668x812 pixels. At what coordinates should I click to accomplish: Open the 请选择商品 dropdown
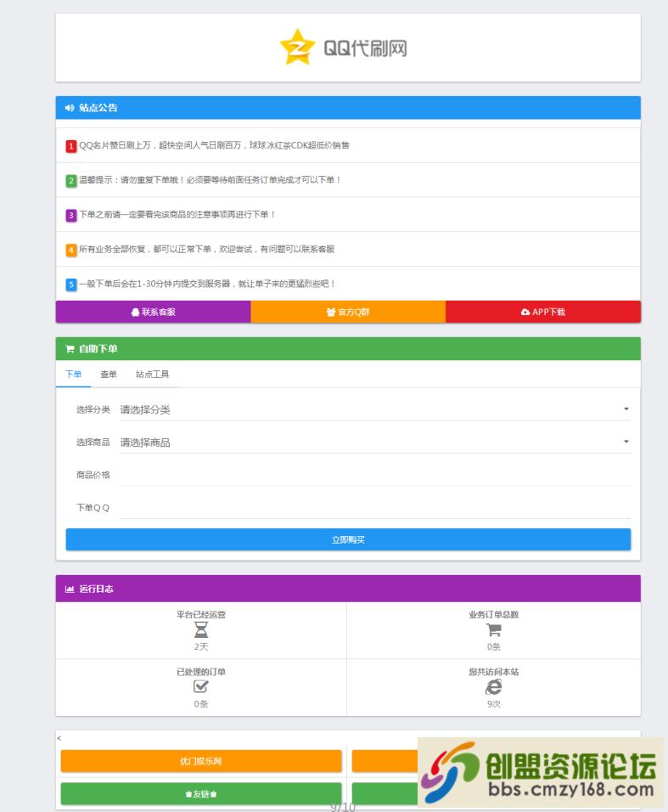[x=375, y=443]
